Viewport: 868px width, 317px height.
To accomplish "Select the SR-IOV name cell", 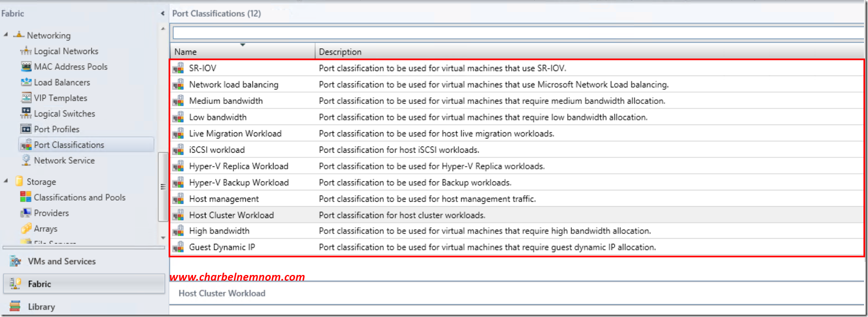I will [203, 68].
